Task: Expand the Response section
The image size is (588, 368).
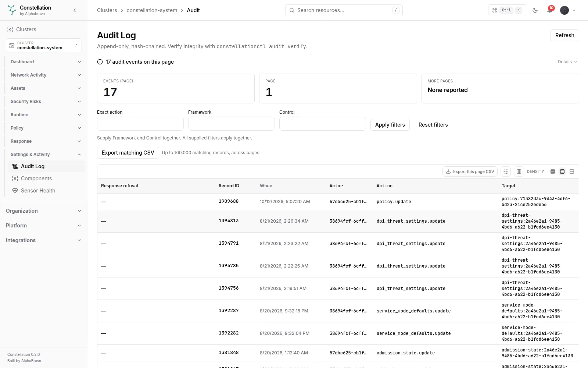Action: 46,141
